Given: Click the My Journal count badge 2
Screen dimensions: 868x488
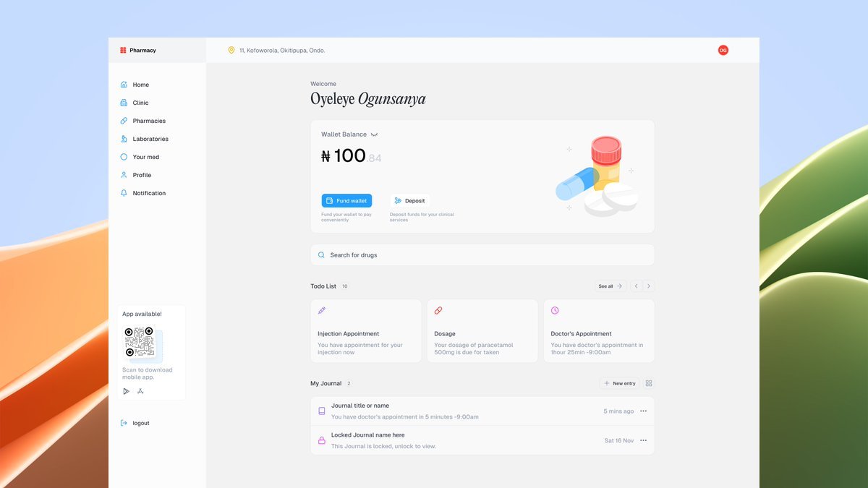Looking at the screenshot, I should pos(349,383).
